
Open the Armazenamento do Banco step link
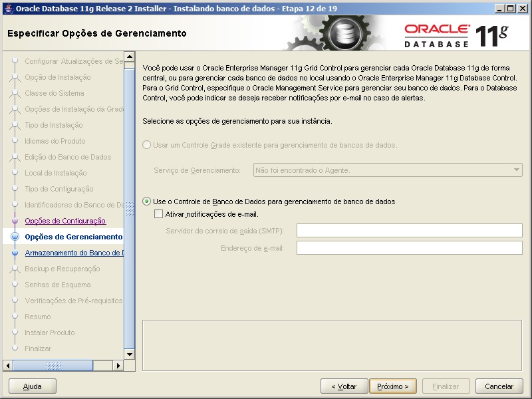(74, 253)
